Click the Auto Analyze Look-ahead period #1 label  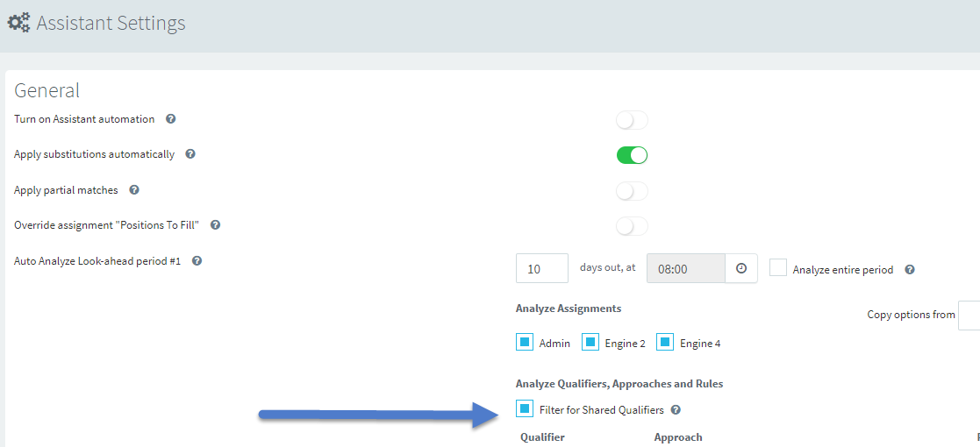pyautogui.click(x=97, y=261)
